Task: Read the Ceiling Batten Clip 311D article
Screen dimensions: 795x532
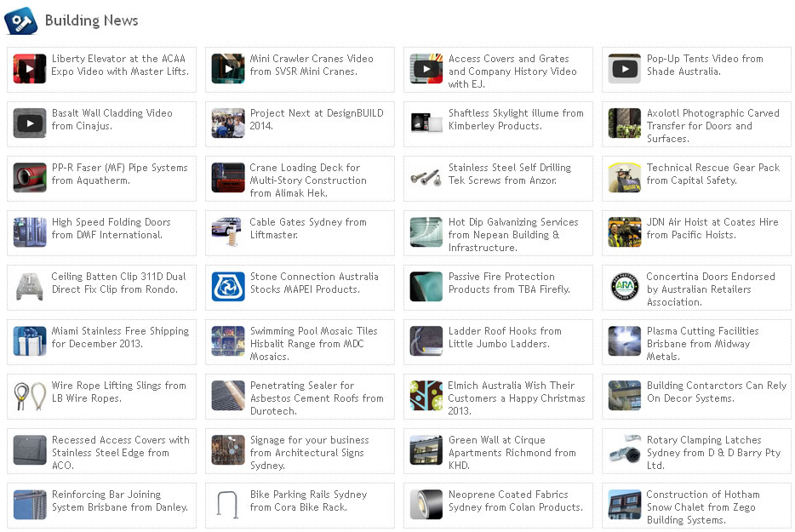Action: point(118,283)
